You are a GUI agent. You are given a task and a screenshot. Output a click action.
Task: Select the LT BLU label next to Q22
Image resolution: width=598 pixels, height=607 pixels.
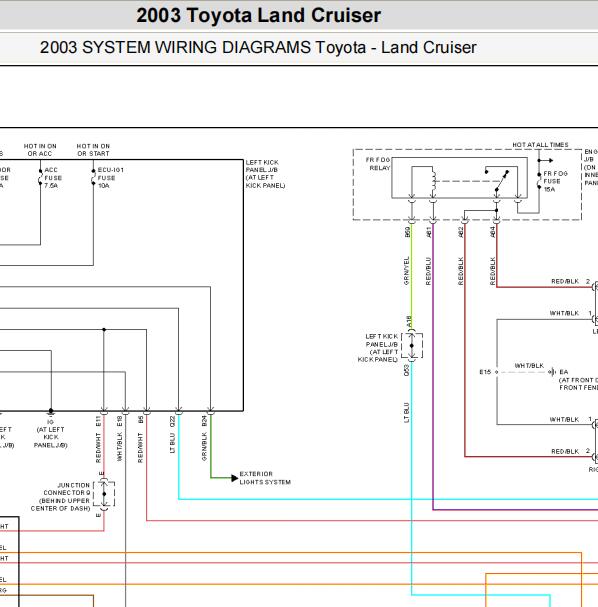coord(172,443)
